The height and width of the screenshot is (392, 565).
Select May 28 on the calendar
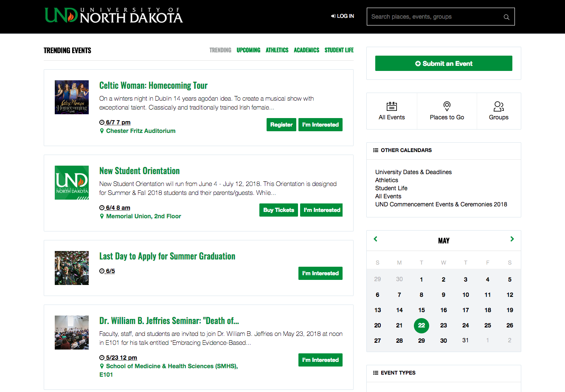point(399,341)
